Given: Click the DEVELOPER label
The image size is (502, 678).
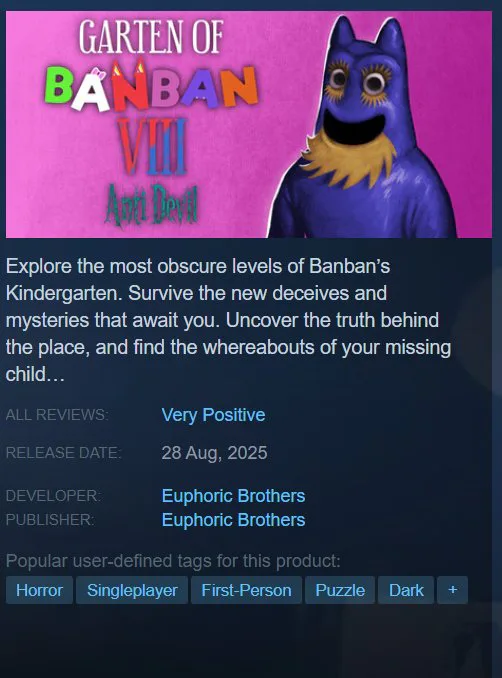Looking at the screenshot, I should pyautogui.click(x=54, y=496).
